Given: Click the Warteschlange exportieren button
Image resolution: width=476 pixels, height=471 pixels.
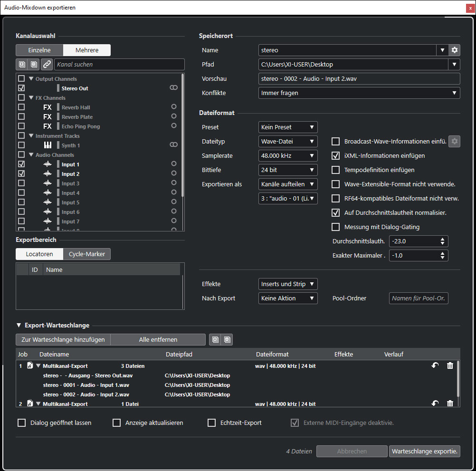Looking at the screenshot, I should (425, 451).
